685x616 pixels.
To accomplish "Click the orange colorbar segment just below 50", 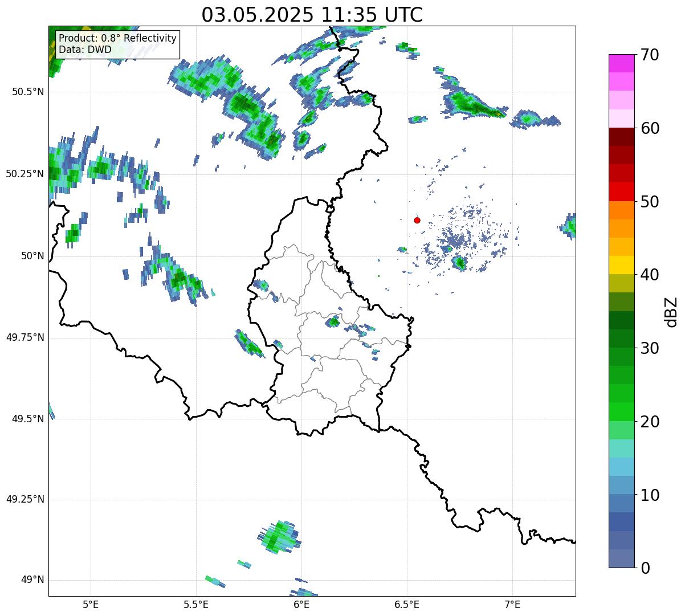I will coord(622,210).
